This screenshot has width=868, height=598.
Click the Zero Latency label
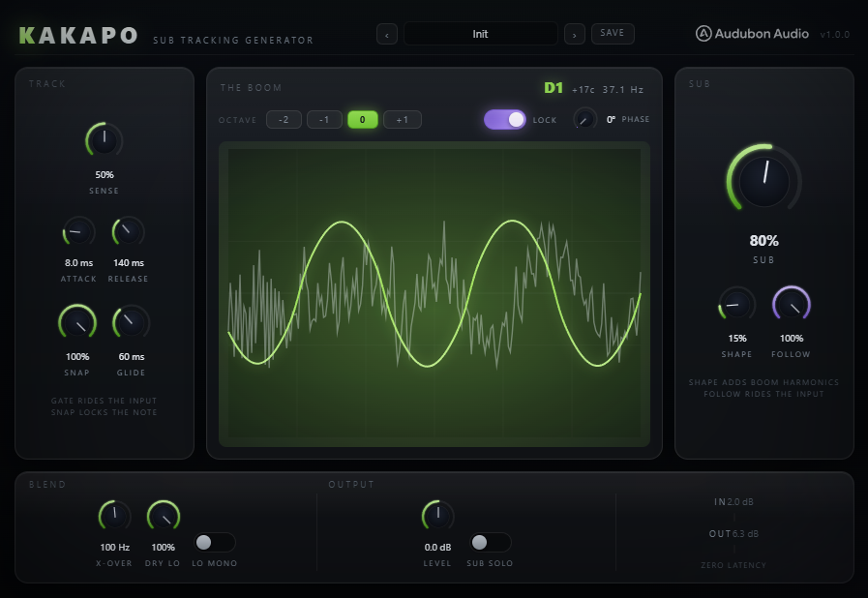coord(733,565)
